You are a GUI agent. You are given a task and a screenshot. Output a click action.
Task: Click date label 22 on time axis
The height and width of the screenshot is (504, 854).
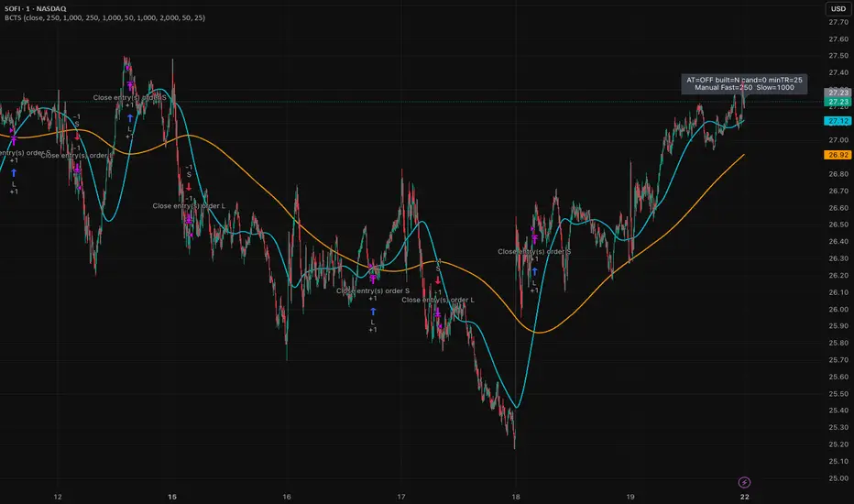click(x=745, y=497)
